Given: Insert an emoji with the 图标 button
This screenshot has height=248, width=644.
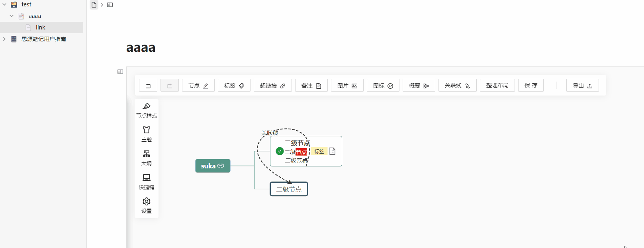Looking at the screenshot, I should click(x=382, y=85).
